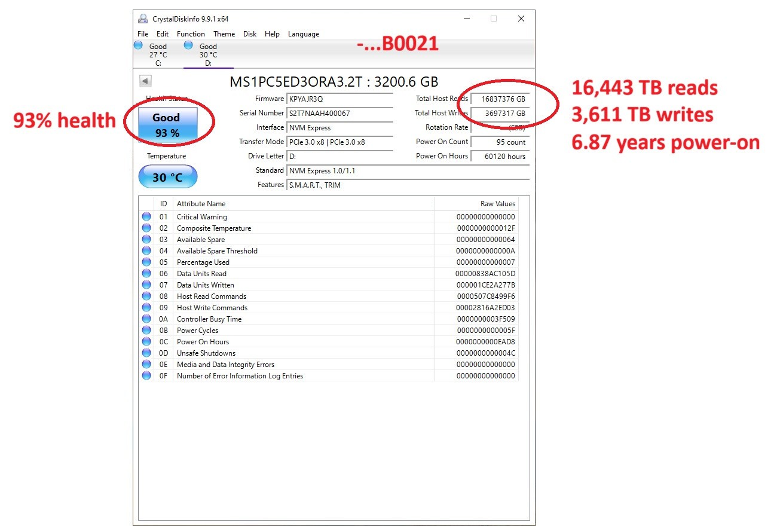Image resolution: width=777 pixels, height=532 pixels.
Task: Click the Attribute Name column header
Action: coord(304,204)
